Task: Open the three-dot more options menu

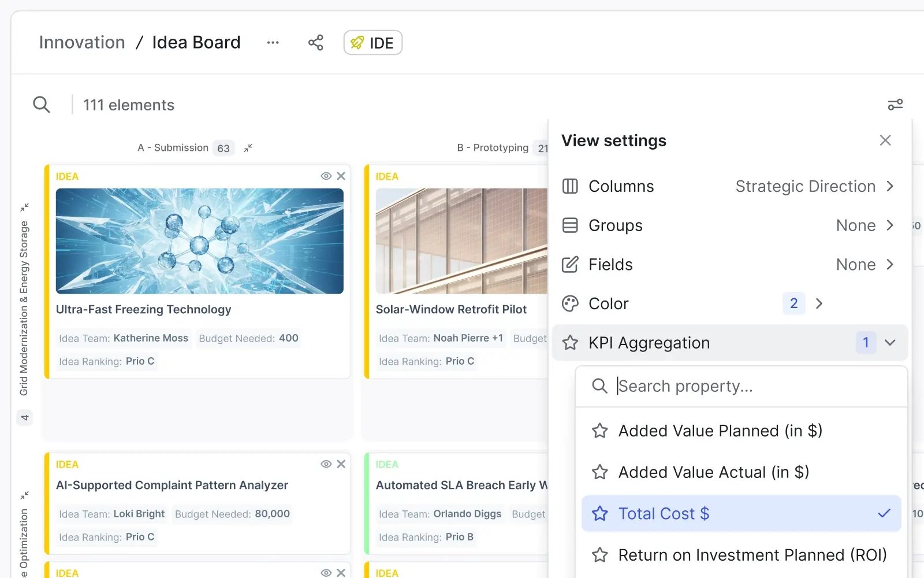Action: point(273,43)
